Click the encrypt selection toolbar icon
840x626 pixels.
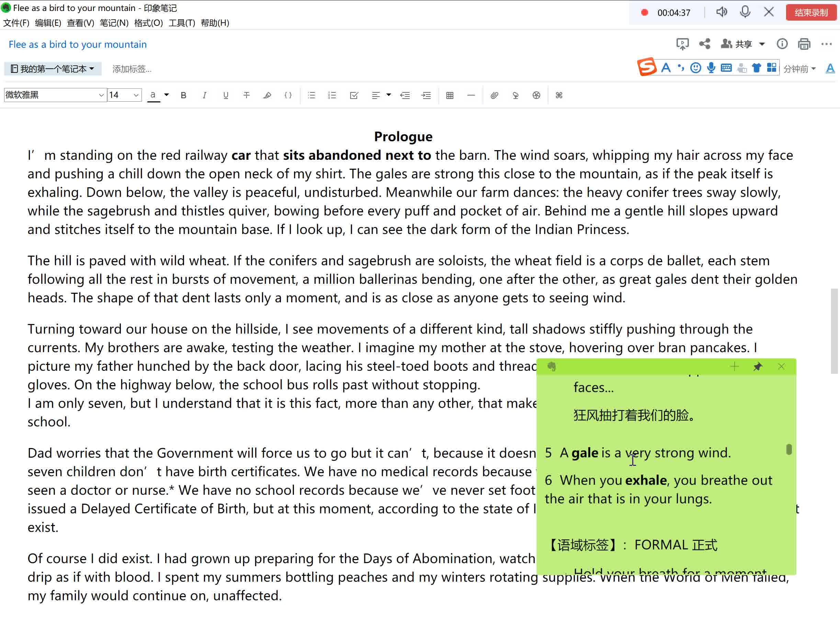coord(536,95)
